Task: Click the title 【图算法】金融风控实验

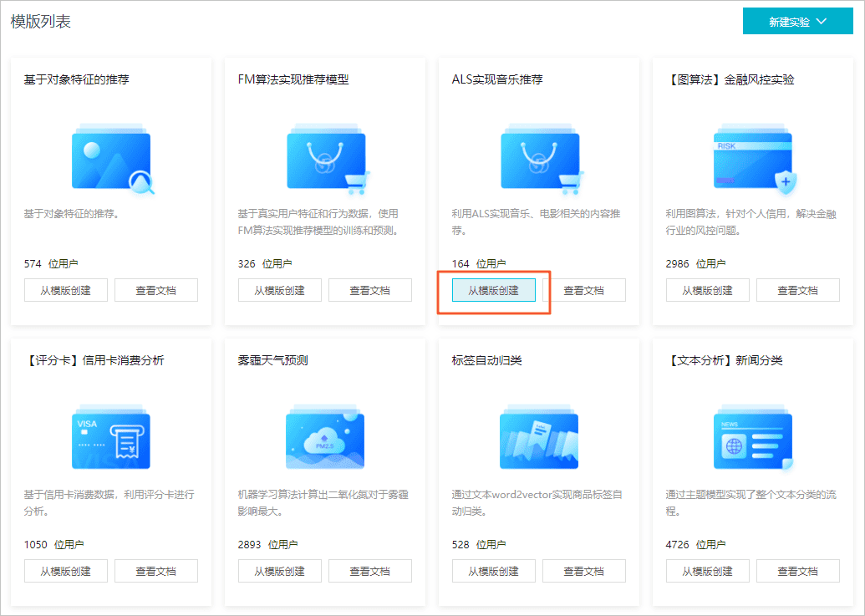Action: click(x=730, y=79)
